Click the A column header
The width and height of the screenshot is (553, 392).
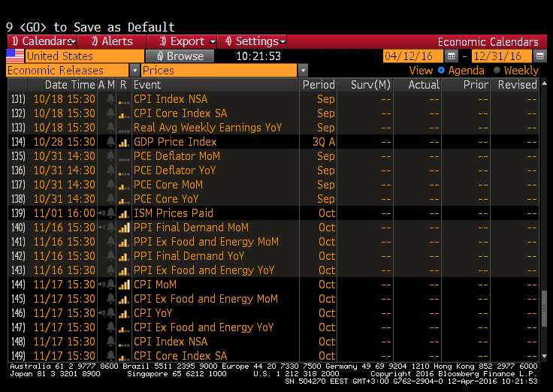tap(101, 85)
